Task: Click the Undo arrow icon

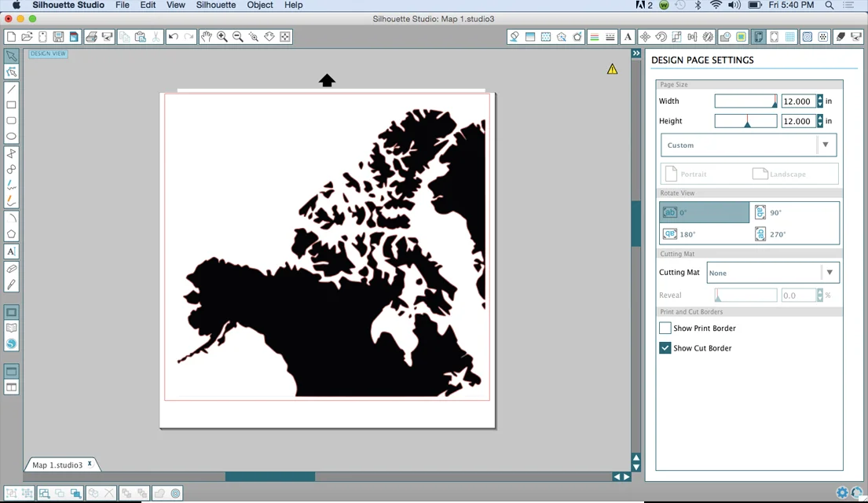Action: 174,37
